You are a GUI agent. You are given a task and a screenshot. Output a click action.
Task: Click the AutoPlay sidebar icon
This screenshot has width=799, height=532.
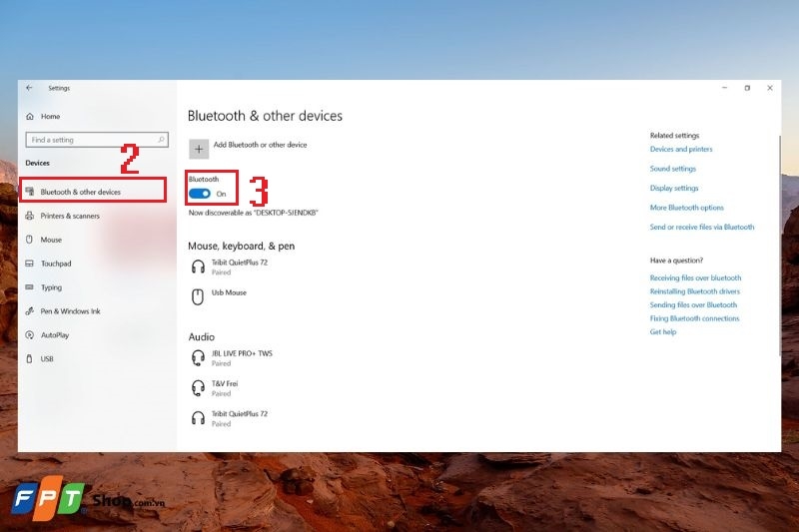[x=30, y=335]
